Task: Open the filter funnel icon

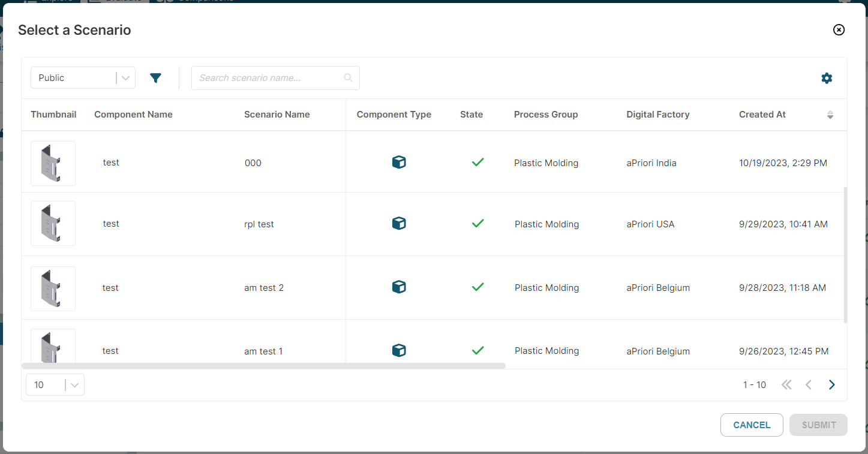Action: pyautogui.click(x=156, y=78)
